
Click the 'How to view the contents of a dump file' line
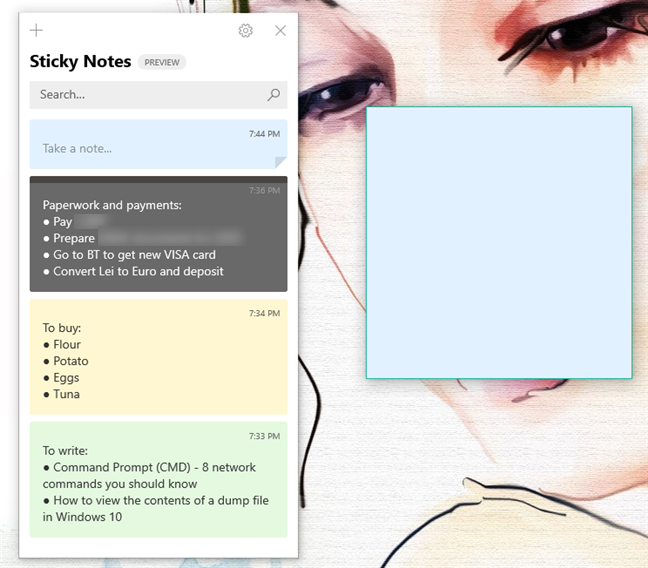pyautogui.click(x=161, y=500)
